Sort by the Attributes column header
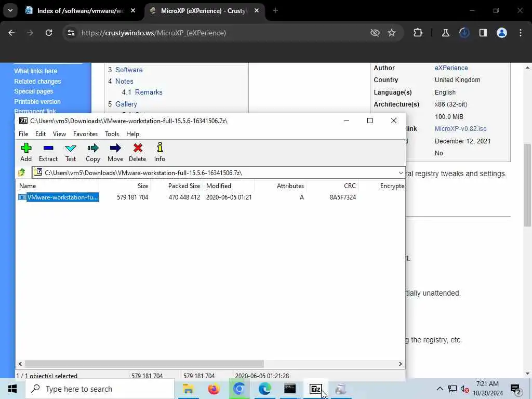 point(281,186)
